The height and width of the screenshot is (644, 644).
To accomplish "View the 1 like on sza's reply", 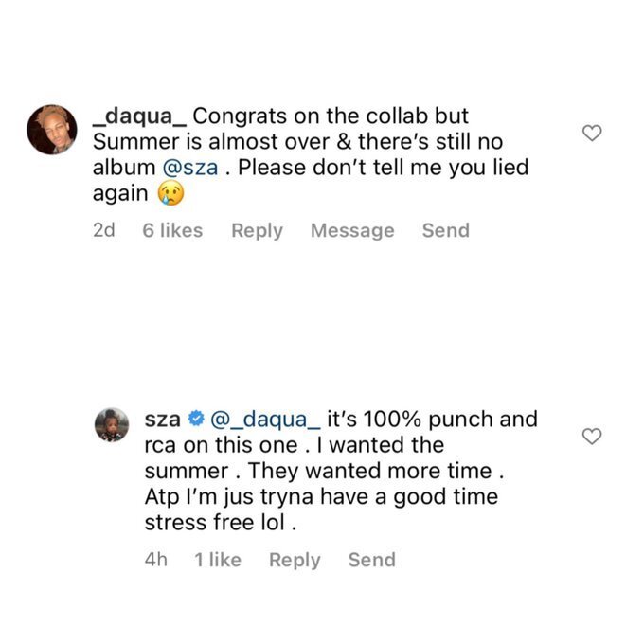I will click(x=218, y=560).
